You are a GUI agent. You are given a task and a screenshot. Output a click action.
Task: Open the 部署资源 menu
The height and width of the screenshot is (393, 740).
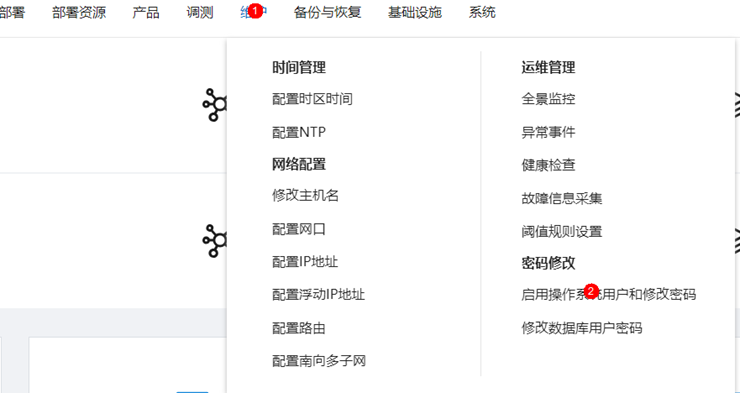pos(79,12)
